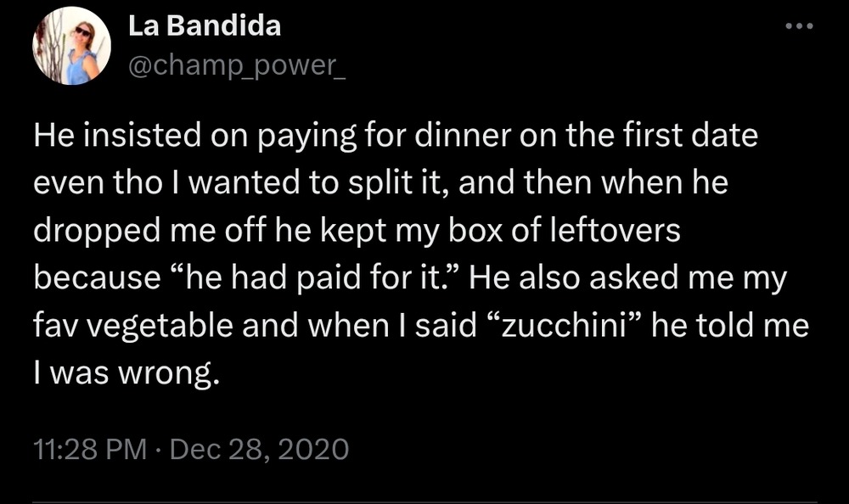
Task: Click La Bandida's profile avatar photo
Action: (71, 46)
